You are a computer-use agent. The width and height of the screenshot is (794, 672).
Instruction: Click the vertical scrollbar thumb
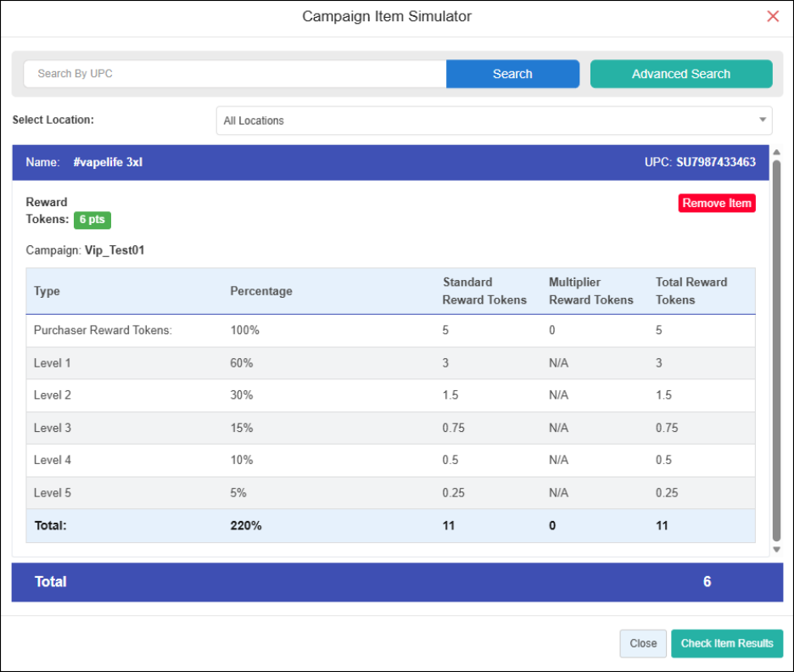[776, 348]
